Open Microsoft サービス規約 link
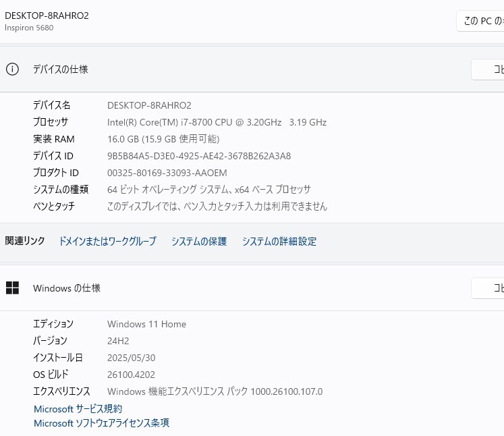This screenshot has width=504, height=436. pyautogui.click(x=78, y=409)
